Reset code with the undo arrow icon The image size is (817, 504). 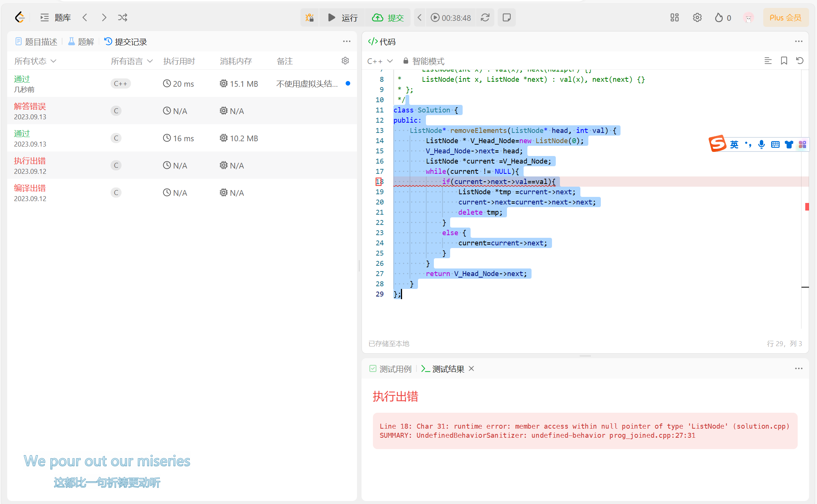point(800,61)
